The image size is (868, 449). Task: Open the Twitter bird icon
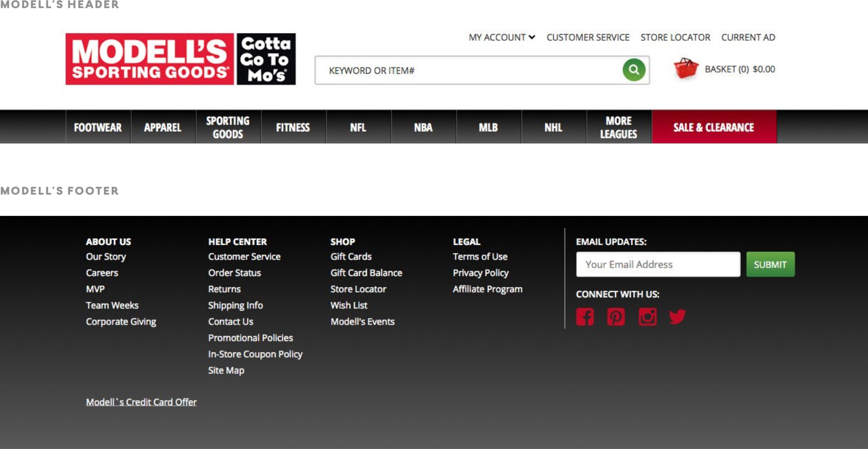coord(677,316)
